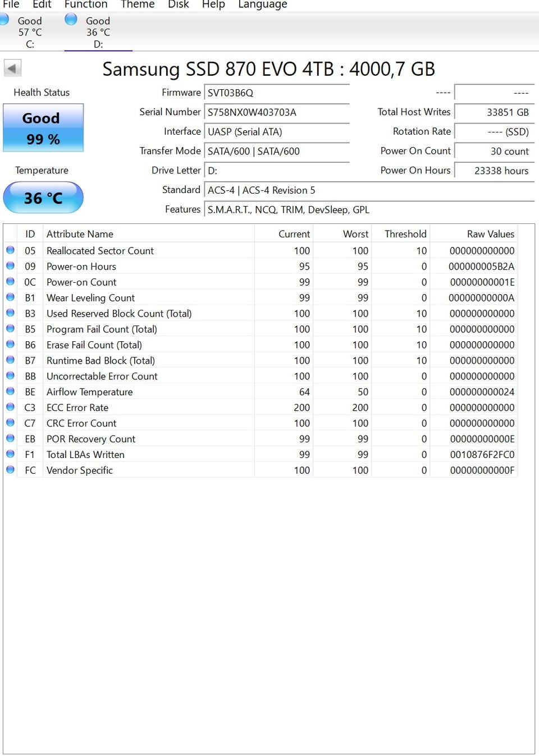Click the ID column header

(30, 234)
